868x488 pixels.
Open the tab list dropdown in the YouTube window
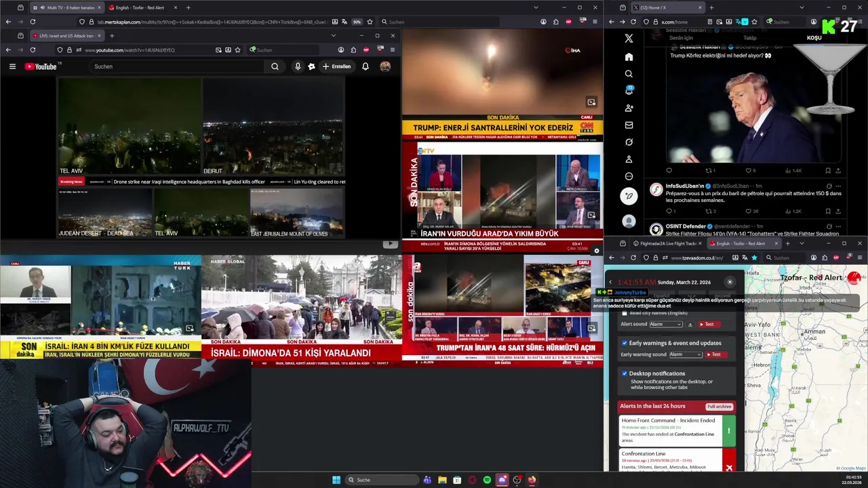[x=333, y=35]
